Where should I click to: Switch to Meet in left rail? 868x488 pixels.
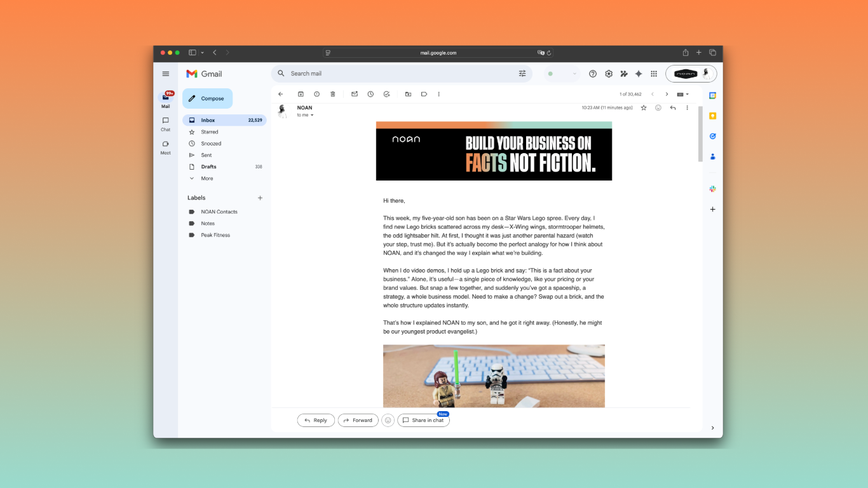165,147
